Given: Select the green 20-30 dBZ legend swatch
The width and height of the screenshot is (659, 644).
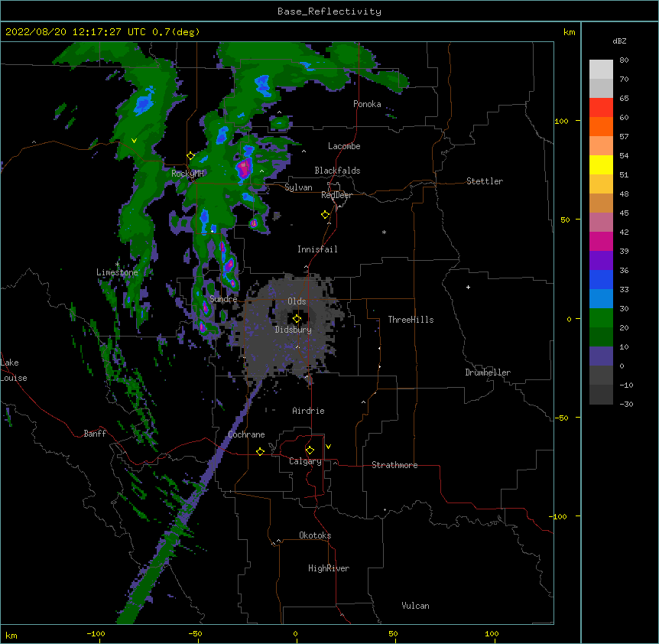Looking at the screenshot, I should tap(601, 318).
